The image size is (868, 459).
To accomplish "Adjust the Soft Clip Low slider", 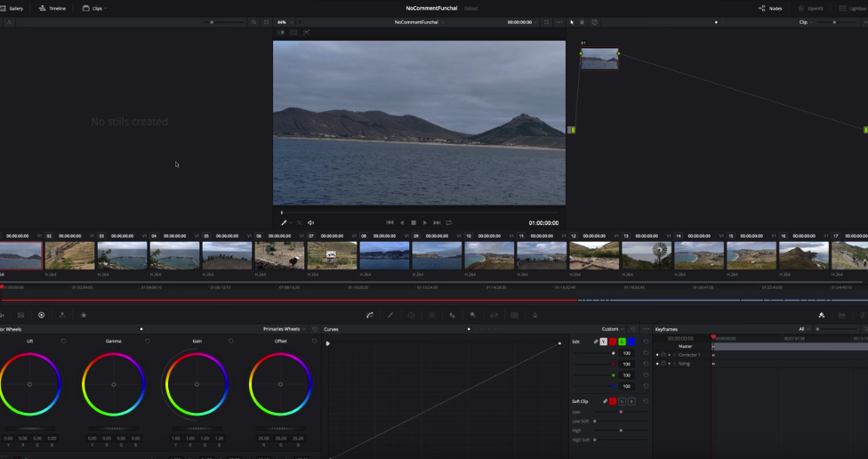I will pyautogui.click(x=621, y=412).
